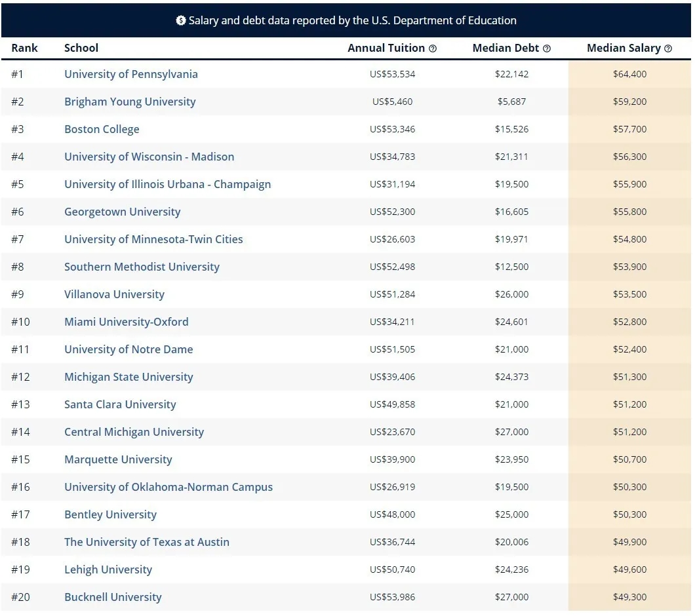Click the dollar icon in the banner
This screenshot has width=695, height=616.
(181, 20)
